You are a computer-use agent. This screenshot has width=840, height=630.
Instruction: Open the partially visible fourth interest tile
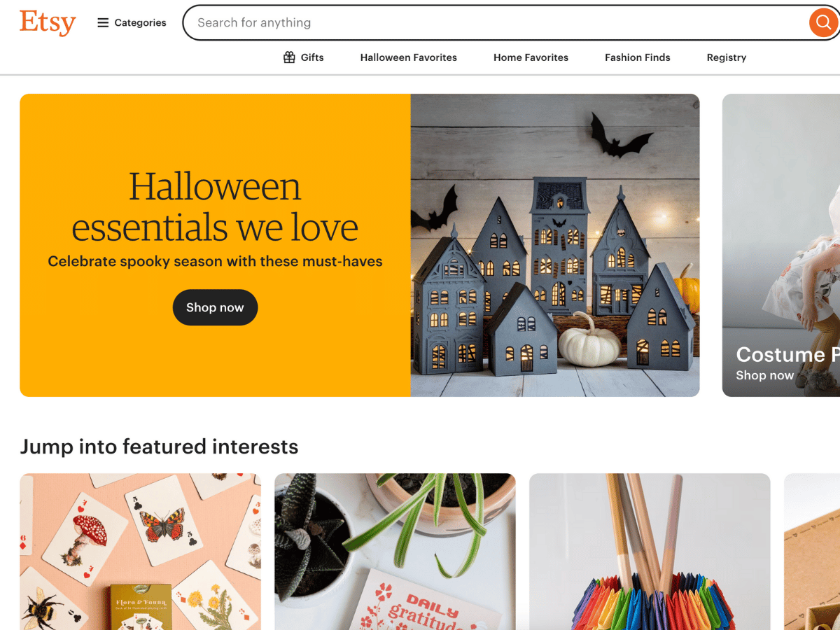[812, 552]
